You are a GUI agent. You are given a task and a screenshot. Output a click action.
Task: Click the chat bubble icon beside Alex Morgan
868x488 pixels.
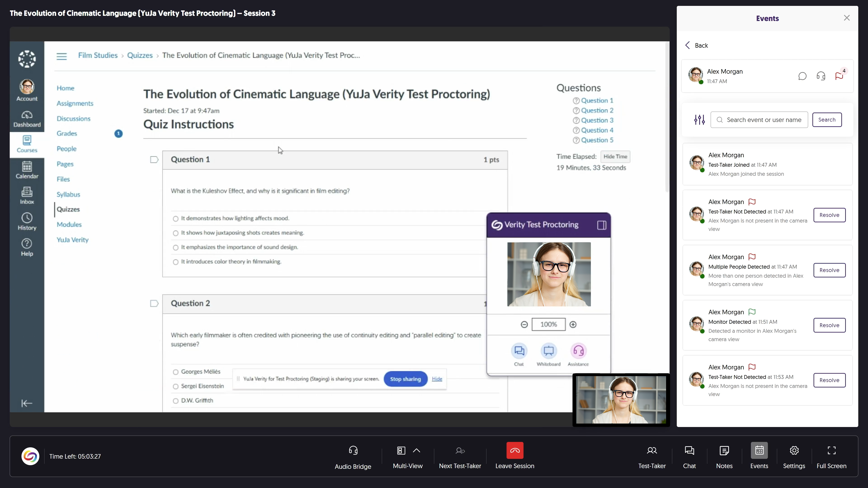(x=802, y=76)
